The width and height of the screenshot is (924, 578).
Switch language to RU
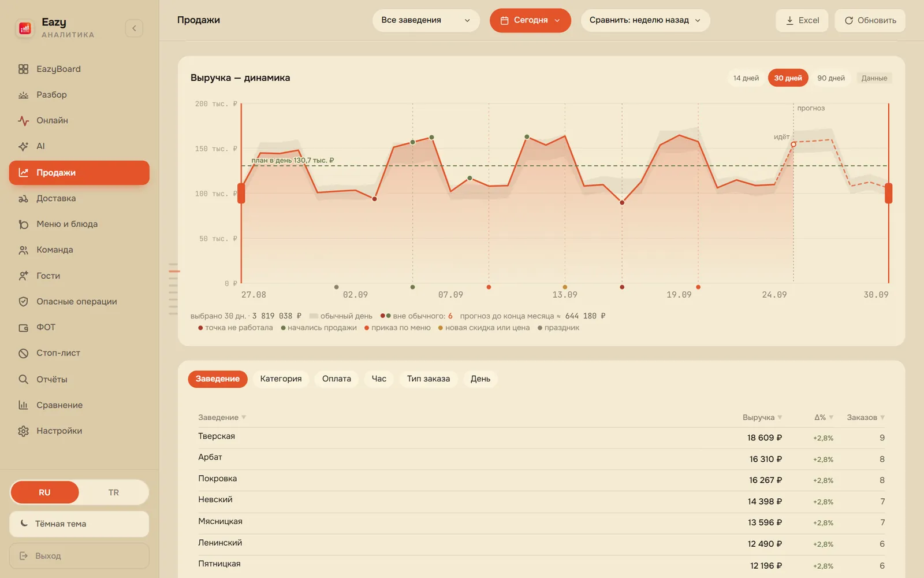click(44, 492)
